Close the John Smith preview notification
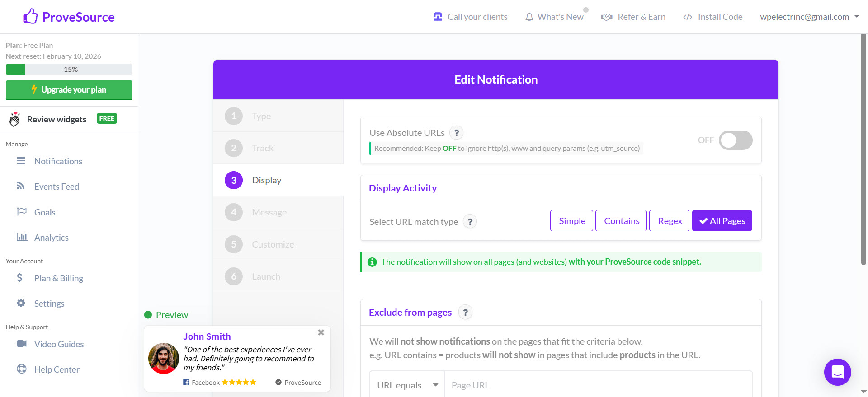868x397 pixels. click(321, 332)
